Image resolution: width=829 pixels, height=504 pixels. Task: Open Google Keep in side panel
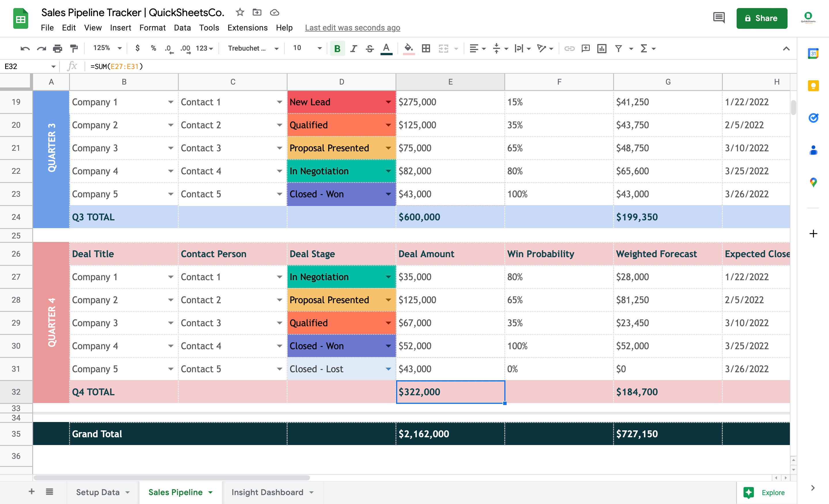813,86
